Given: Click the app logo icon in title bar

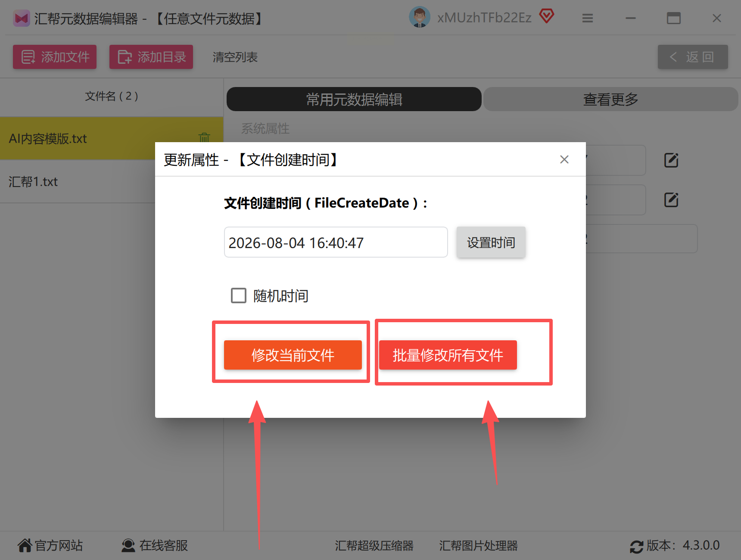Looking at the screenshot, I should point(21,19).
